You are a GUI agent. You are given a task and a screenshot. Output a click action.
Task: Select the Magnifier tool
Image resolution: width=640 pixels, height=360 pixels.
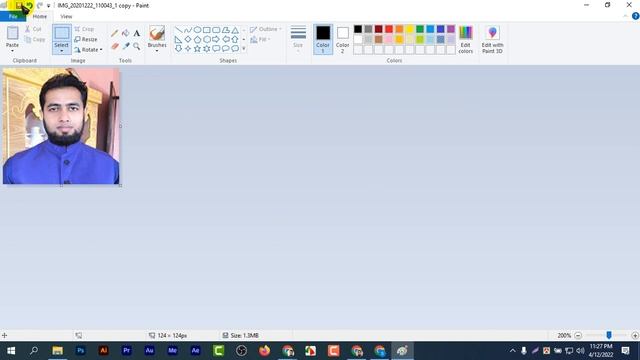coord(137,46)
